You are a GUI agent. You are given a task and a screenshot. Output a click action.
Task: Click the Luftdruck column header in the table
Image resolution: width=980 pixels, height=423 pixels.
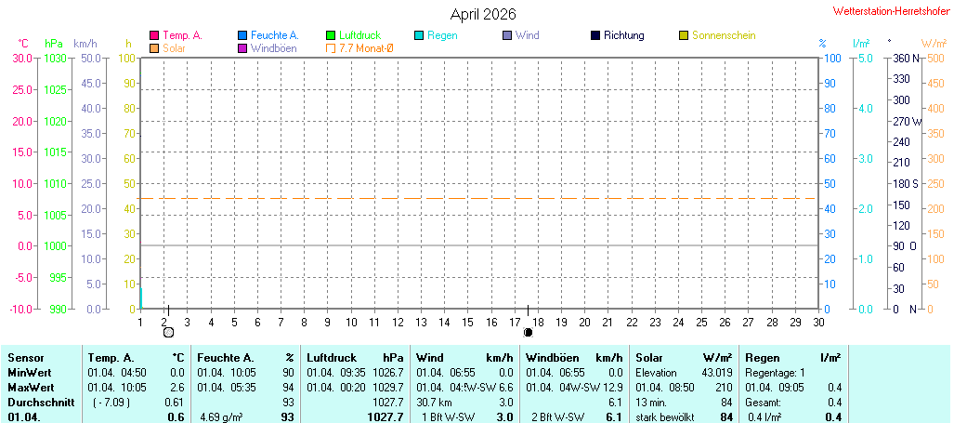click(x=332, y=357)
